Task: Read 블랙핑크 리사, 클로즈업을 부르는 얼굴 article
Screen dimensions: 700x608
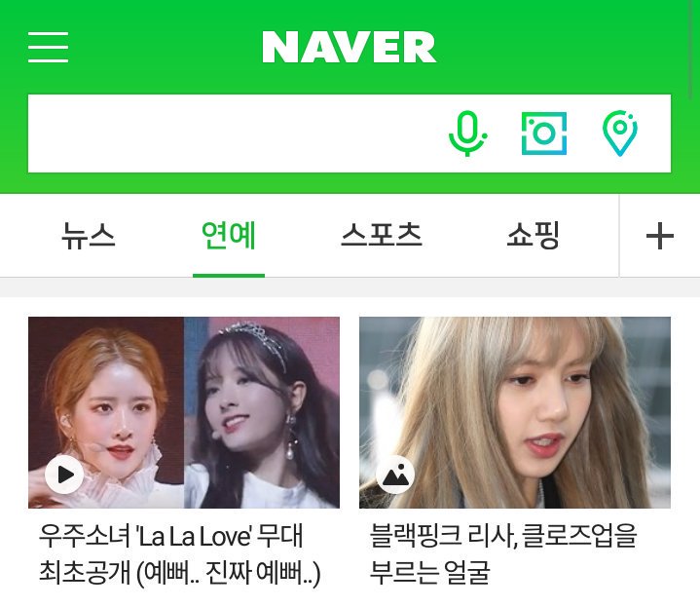Action: point(503,554)
